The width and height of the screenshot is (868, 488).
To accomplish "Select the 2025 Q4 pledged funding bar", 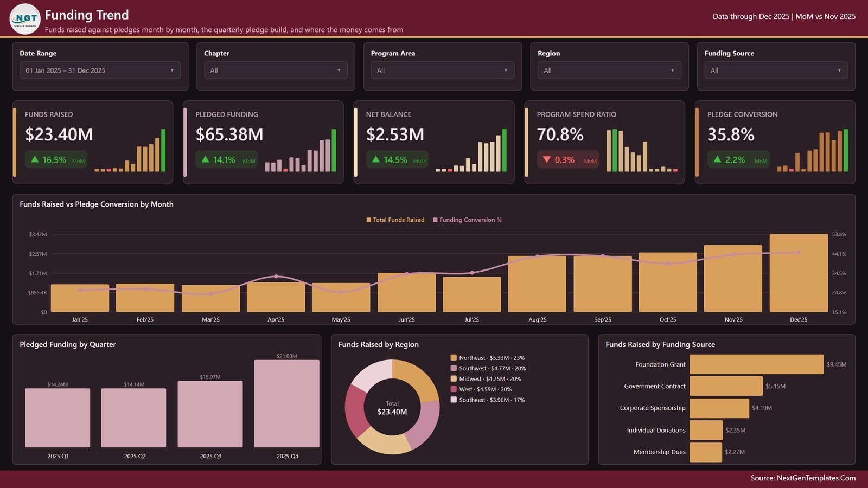I will 287,404.
